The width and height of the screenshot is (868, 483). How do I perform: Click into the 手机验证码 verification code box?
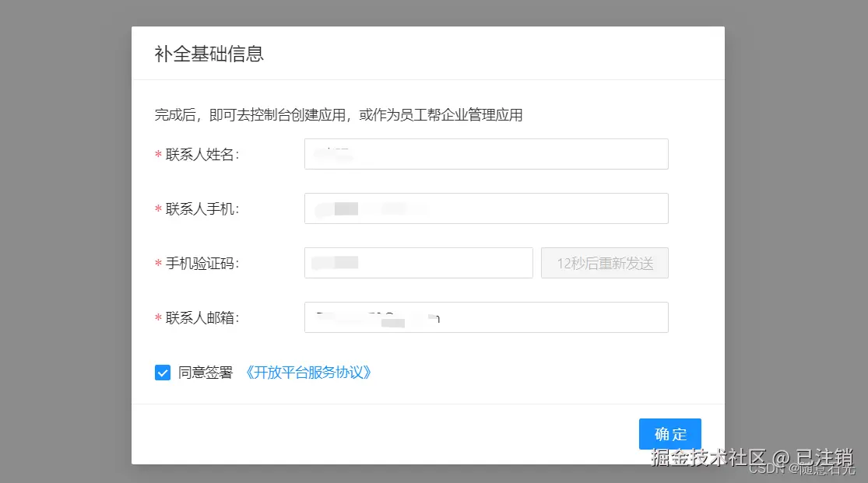(418, 262)
